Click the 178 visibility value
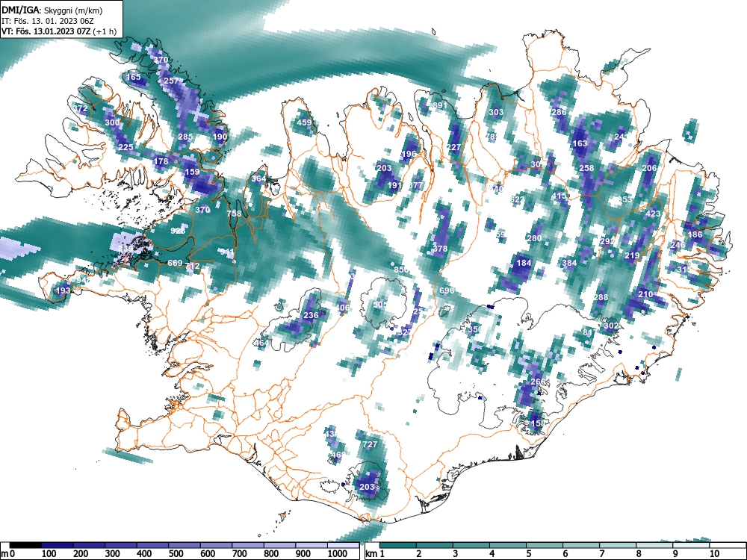This screenshot has height=560, width=747. click(x=161, y=161)
